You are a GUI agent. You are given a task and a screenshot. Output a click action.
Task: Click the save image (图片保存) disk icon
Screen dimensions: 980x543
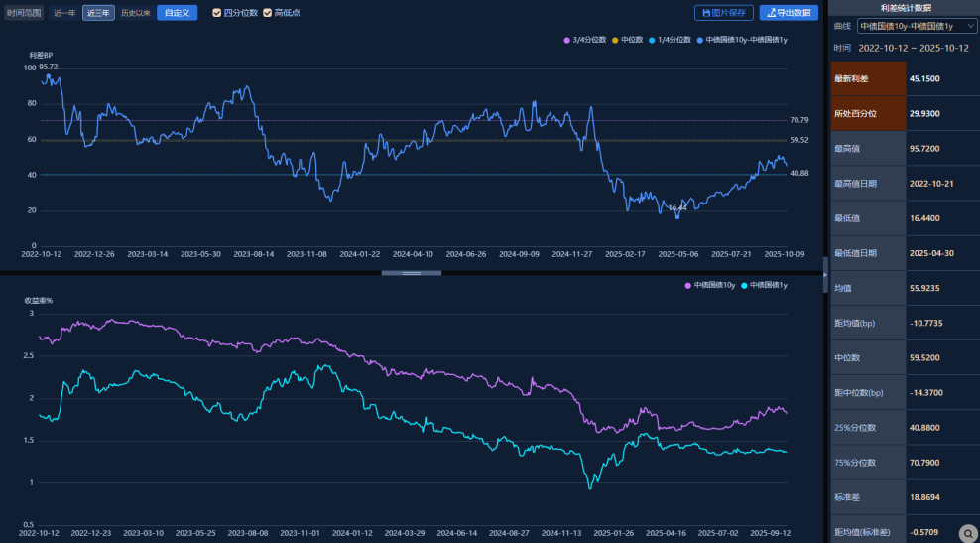[x=706, y=13]
